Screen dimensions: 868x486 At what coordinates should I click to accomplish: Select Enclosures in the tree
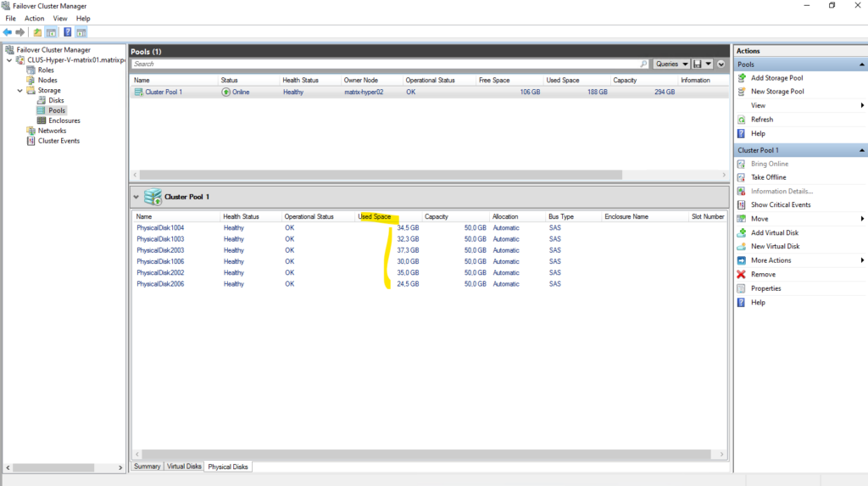click(x=64, y=120)
